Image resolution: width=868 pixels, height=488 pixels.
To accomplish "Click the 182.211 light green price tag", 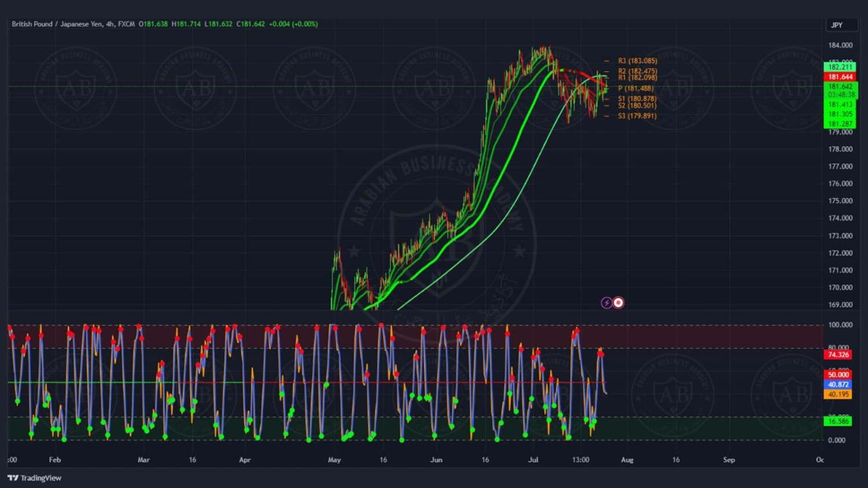I will tap(840, 67).
